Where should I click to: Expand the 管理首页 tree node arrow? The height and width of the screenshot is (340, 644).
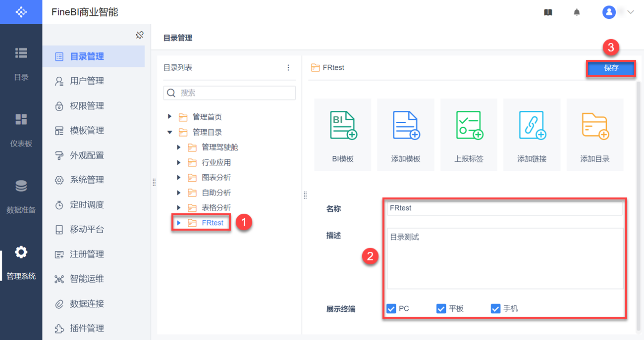pyautogui.click(x=169, y=117)
